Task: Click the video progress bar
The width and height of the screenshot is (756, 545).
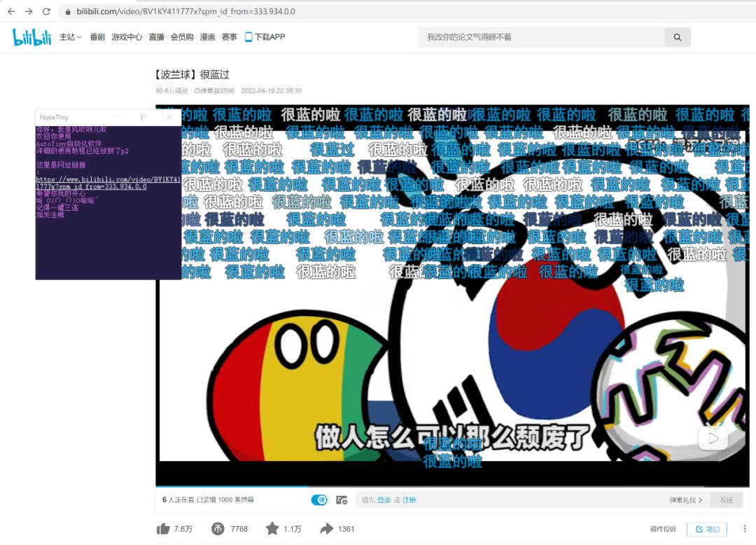Action: click(x=452, y=485)
